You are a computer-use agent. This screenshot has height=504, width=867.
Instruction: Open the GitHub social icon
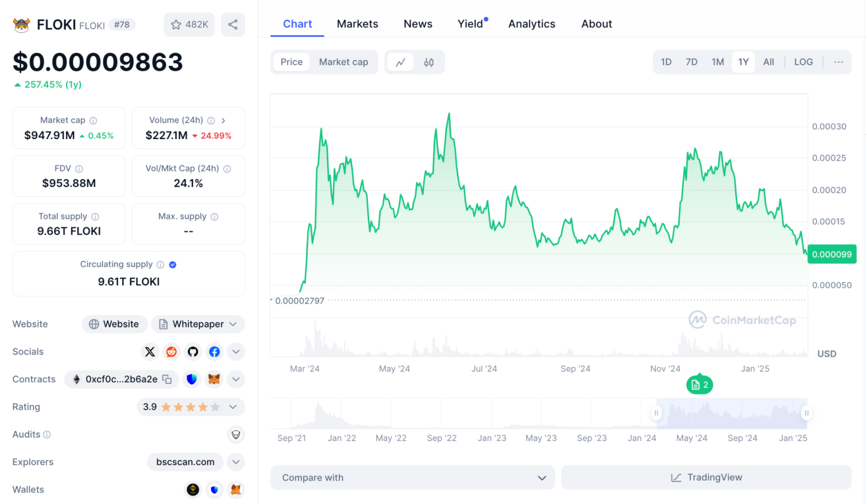pos(193,352)
